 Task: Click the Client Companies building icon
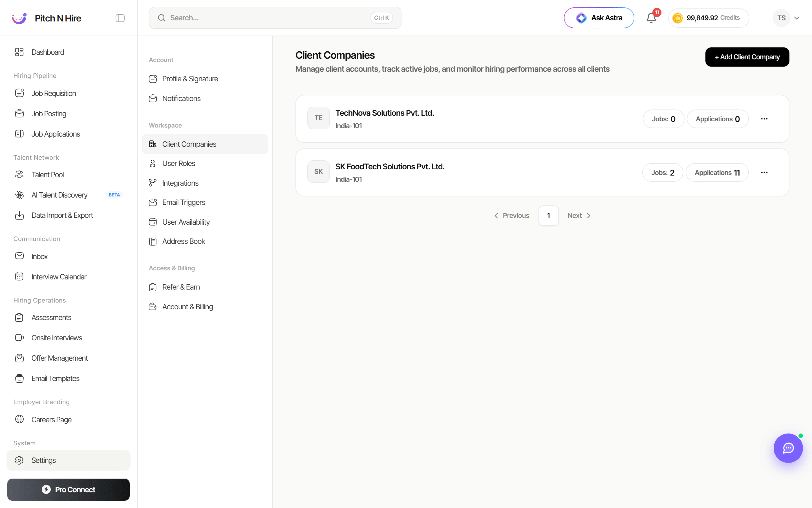point(153,144)
